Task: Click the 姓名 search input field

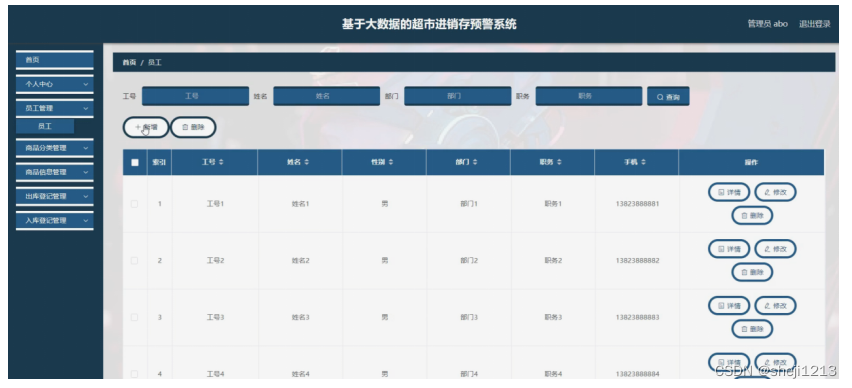Action: (x=327, y=96)
